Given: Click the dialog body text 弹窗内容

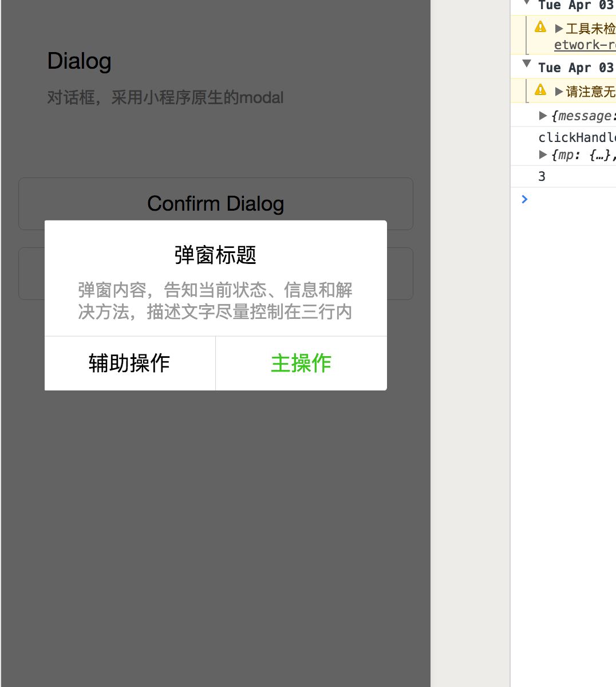Looking at the screenshot, I should coord(215,301).
